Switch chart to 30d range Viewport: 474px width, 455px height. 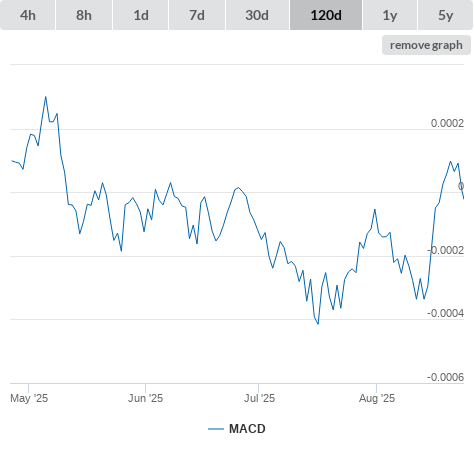pyautogui.click(x=257, y=15)
